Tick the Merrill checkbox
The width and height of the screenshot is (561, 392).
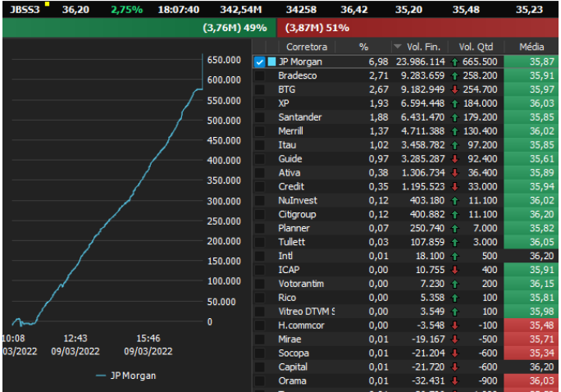coord(259,131)
